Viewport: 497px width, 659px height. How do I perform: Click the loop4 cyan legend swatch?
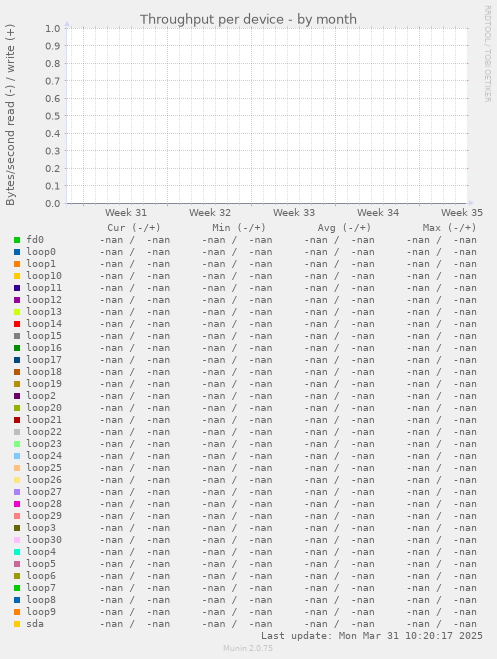click(x=17, y=552)
